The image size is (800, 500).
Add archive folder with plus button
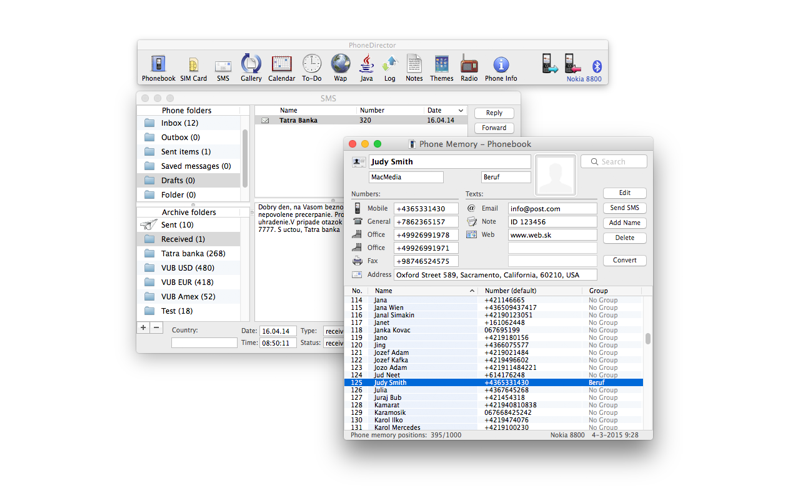point(143,328)
